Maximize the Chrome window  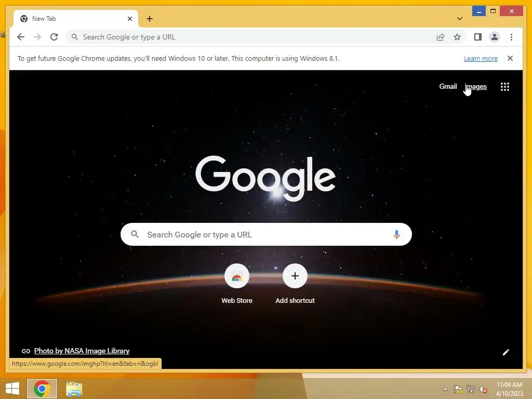(x=493, y=11)
